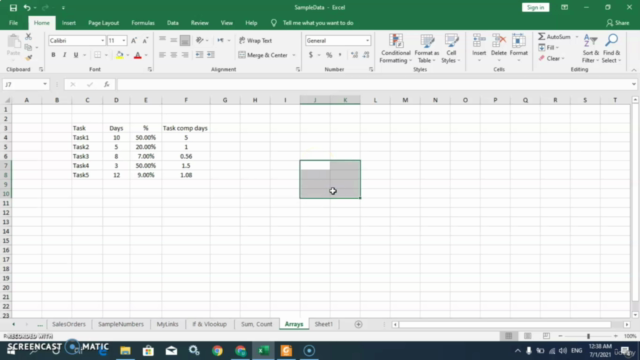Viewport: 640px width, 360px height.
Task: Click the Insert Function fx icon
Action: pyautogui.click(x=107, y=84)
